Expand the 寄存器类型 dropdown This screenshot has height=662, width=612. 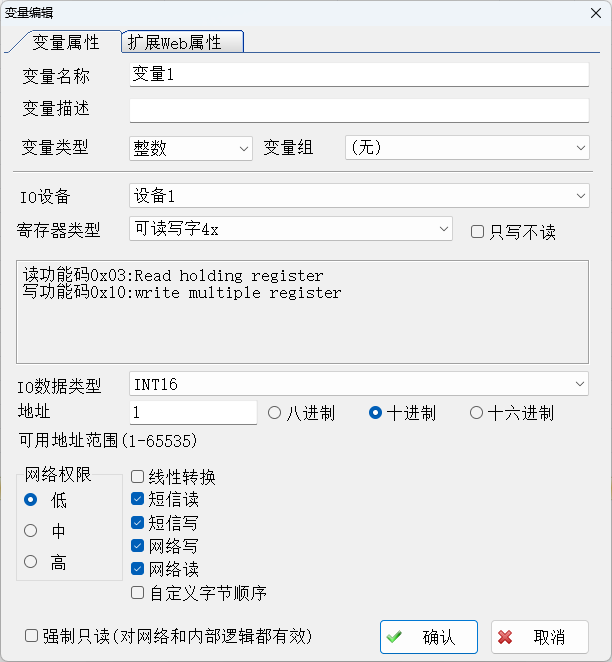pos(291,229)
